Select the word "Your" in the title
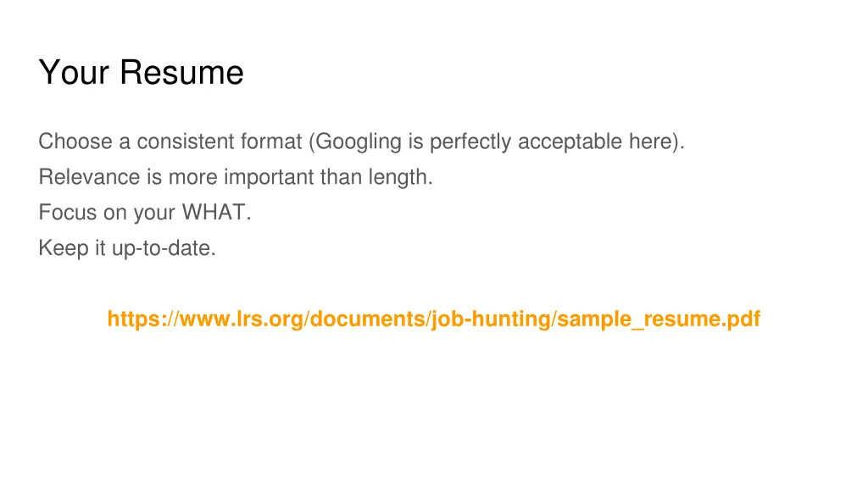868x488 pixels. (x=74, y=73)
